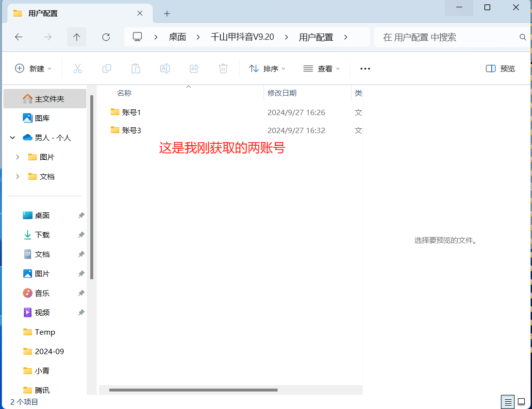The width and height of the screenshot is (532, 409).
Task: Expand the 图片 folder under OneDrive
Action: coord(17,157)
